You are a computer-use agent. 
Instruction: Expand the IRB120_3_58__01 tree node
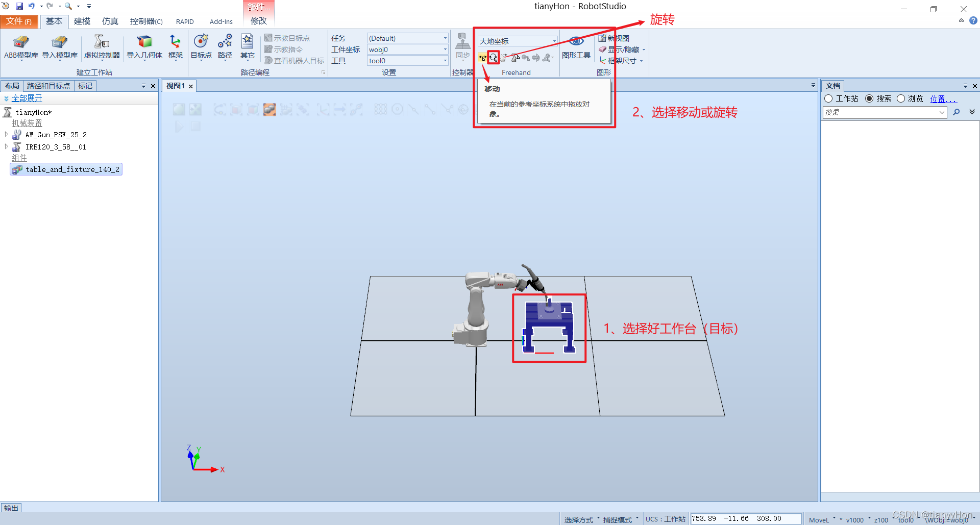(x=6, y=146)
